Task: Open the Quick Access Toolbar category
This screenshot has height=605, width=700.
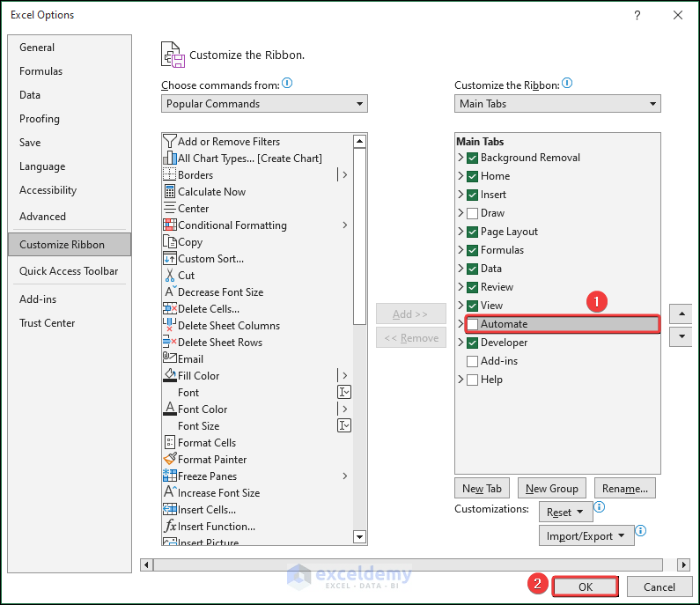Action: pyautogui.click(x=69, y=271)
